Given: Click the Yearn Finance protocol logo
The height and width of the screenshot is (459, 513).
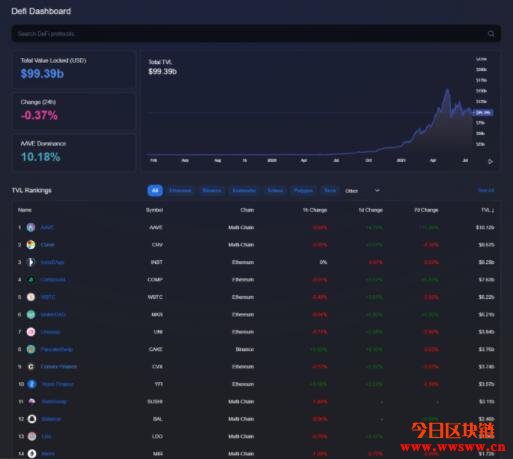Looking at the screenshot, I should pyautogui.click(x=32, y=384).
